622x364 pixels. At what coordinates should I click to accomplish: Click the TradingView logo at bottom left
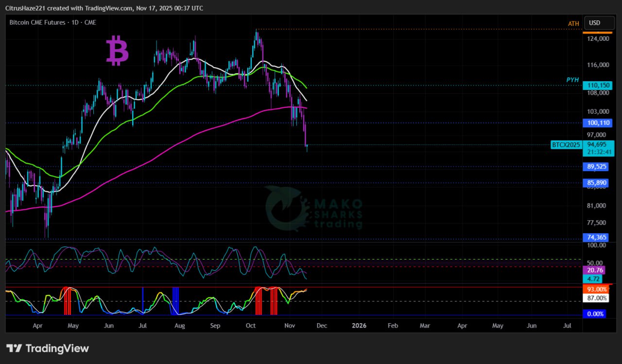[48, 348]
